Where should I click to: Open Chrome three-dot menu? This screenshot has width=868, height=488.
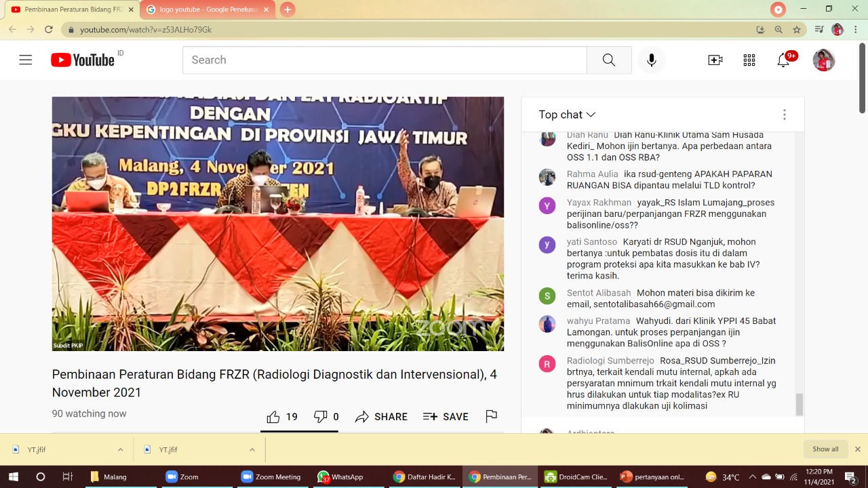coord(856,30)
